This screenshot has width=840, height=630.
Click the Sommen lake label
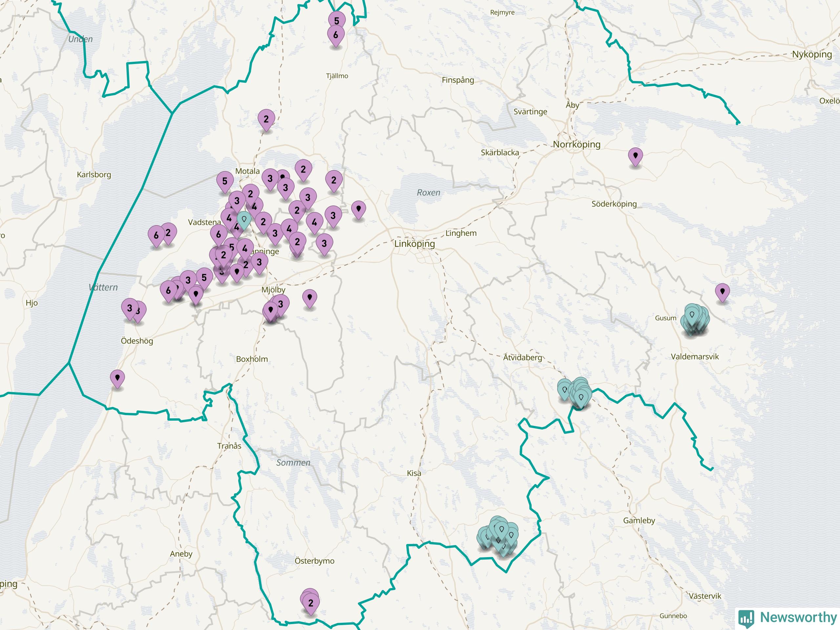click(293, 463)
